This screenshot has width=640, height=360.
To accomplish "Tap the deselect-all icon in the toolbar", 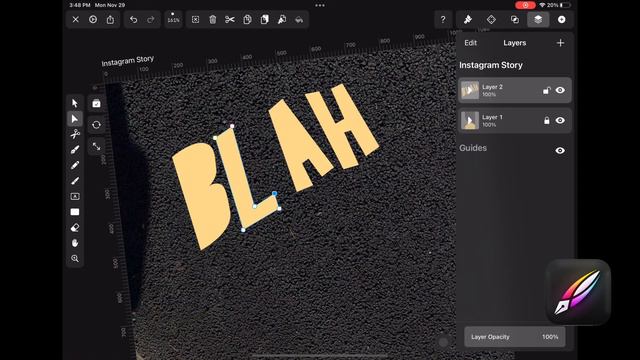I will (x=196, y=20).
